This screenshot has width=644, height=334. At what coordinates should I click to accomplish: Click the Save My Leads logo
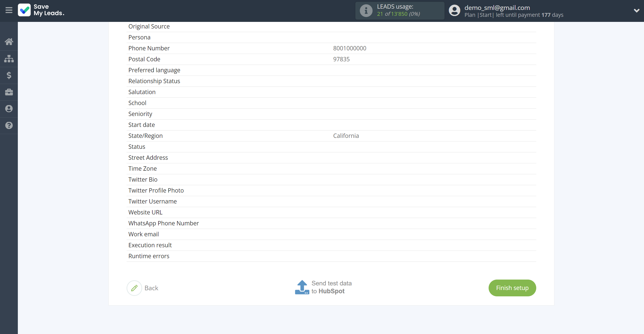41,10
